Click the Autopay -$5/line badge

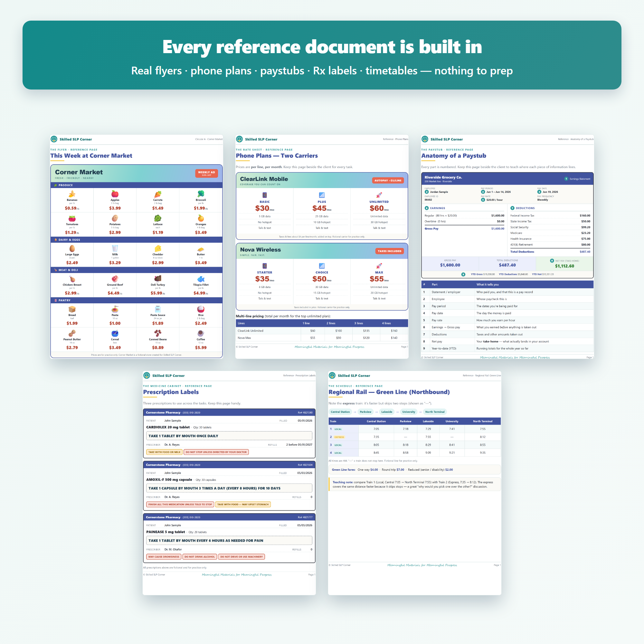pyautogui.click(x=388, y=180)
